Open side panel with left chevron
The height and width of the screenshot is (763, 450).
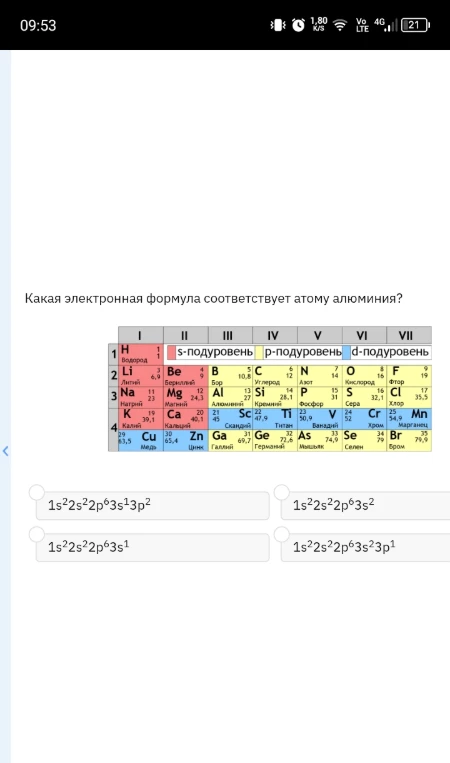[x=5, y=451]
